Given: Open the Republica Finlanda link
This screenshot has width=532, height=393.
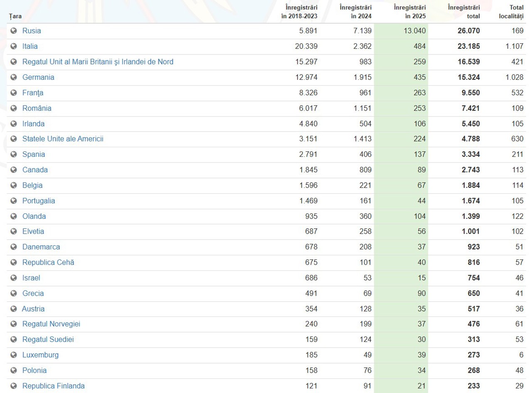Looking at the screenshot, I should pos(53,386).
